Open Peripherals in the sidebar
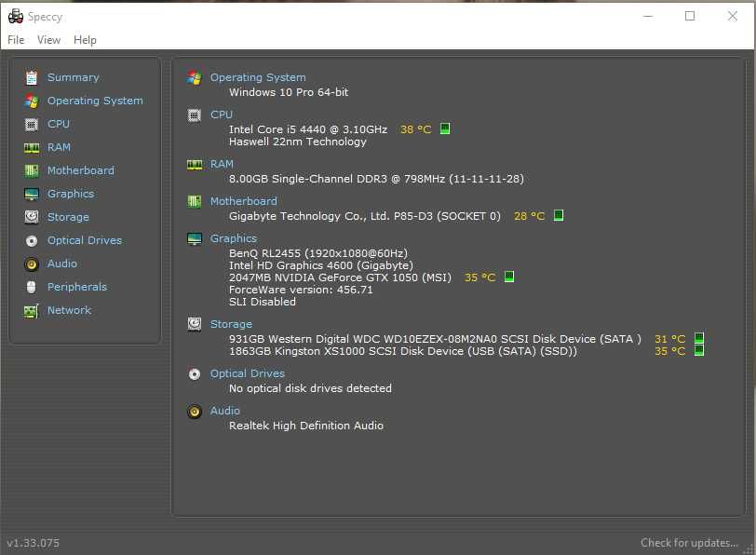This screenshot has width=756, height=555. [x=77, y=287]
